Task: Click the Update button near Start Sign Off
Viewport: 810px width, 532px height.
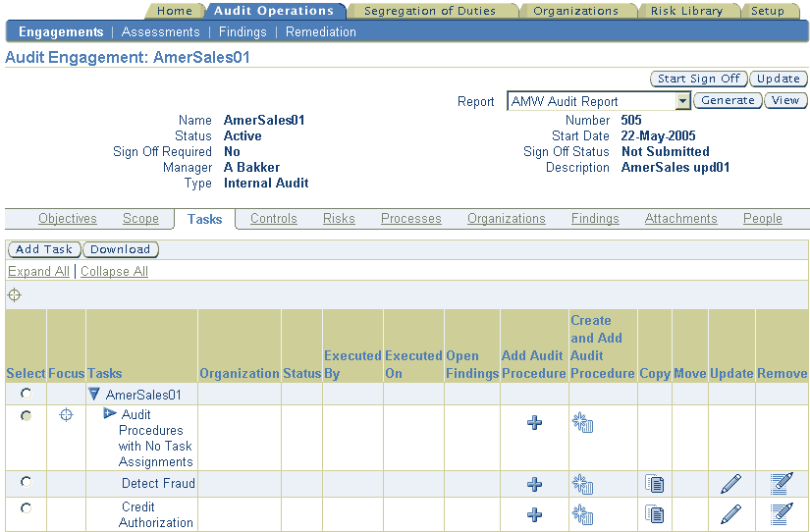Action: (779, 79)
